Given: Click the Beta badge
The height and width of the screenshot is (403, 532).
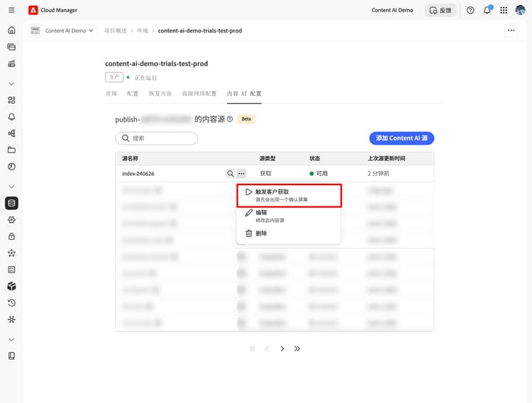Looking at the screenshot, I should [246, 118].
